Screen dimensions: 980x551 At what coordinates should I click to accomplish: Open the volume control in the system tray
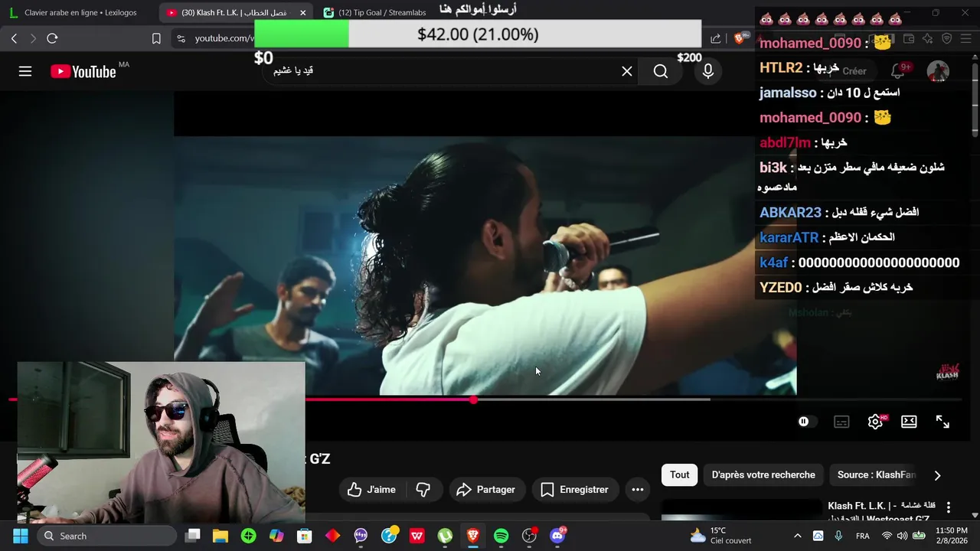903,536
